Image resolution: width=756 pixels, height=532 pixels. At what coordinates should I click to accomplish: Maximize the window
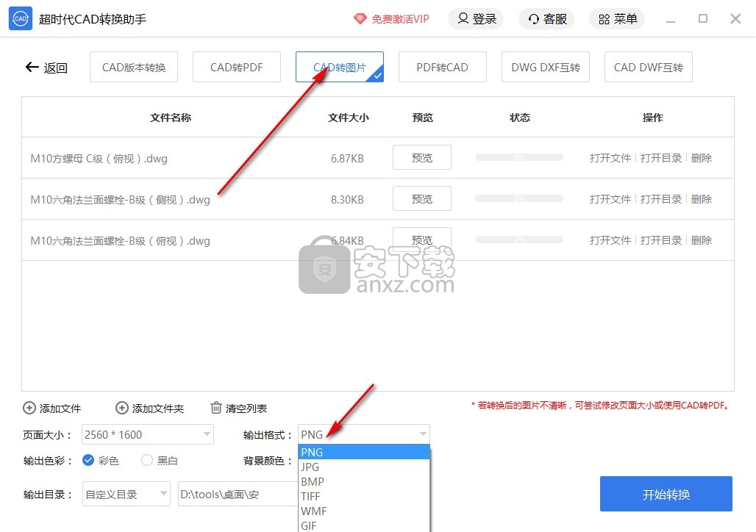[703, 19]
